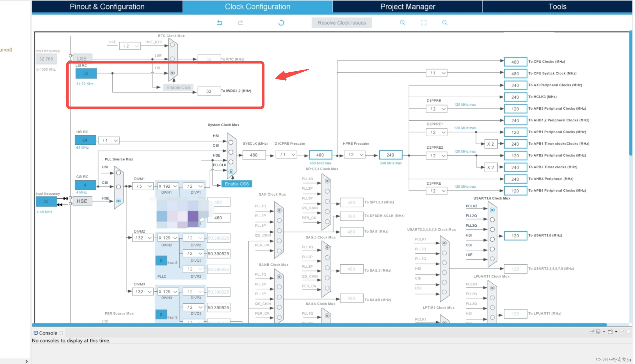Zoom out on the clock diagram
The height and width of the screenshot is (364, 635).
[x=444, y=23]
